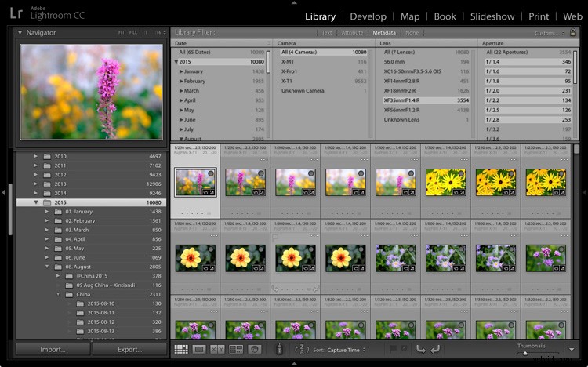Select the Painter spray can tool

279,350
